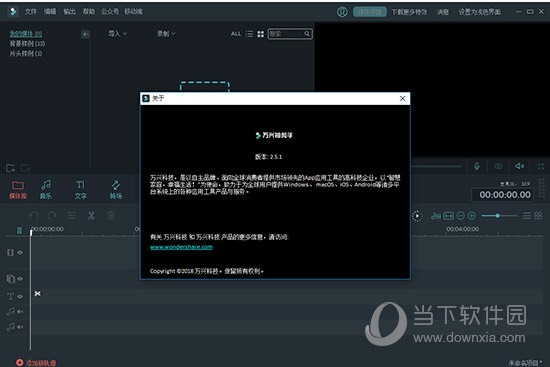This screenshot has width=550, height=367.
Task: Click the edit settings sliders icon
Action: (x=72, y=215)
